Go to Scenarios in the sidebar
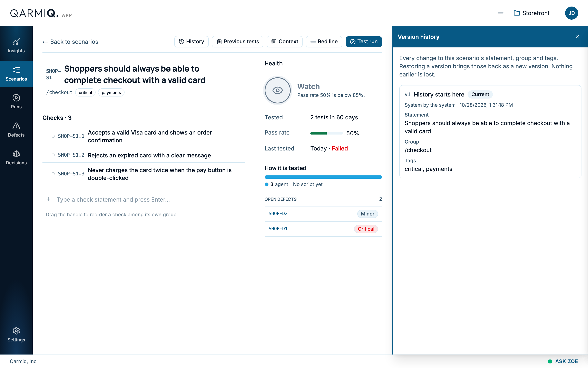The height and width of the screenshot is (368, 588). 16,74
